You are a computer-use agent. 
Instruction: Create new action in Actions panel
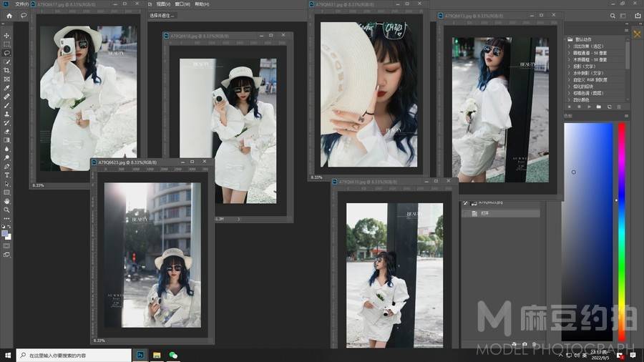tap(609, 107)
